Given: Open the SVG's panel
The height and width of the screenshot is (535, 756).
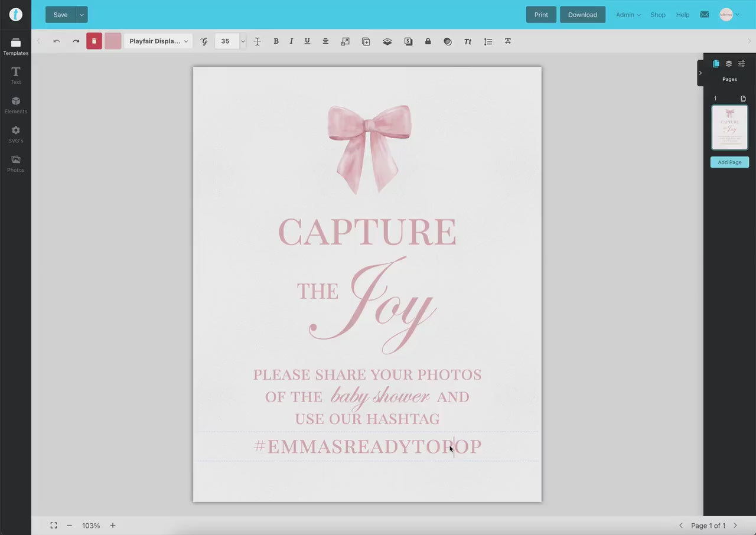Looking at the screenshot, I should point(15,135).
